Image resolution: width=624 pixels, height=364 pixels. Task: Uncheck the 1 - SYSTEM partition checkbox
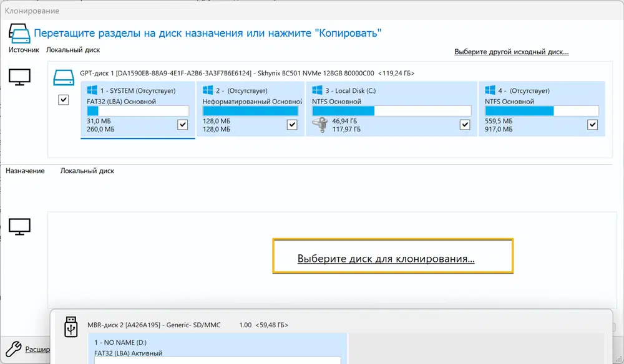coord(182,125)
